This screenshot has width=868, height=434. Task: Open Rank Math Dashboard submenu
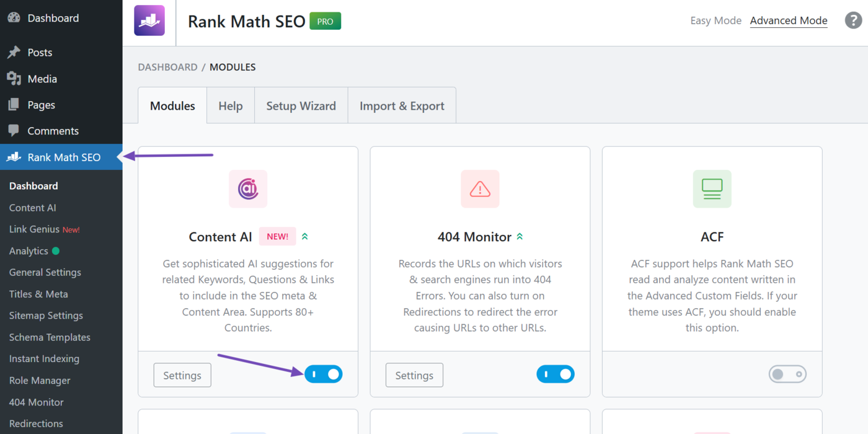click(33, 186)
